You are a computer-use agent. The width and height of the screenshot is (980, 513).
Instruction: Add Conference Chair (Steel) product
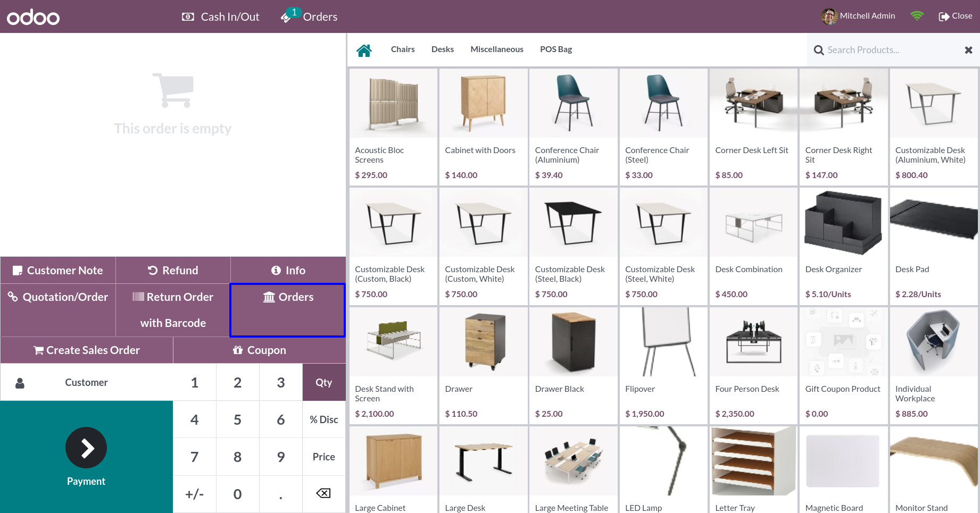[x=663, y=127]
